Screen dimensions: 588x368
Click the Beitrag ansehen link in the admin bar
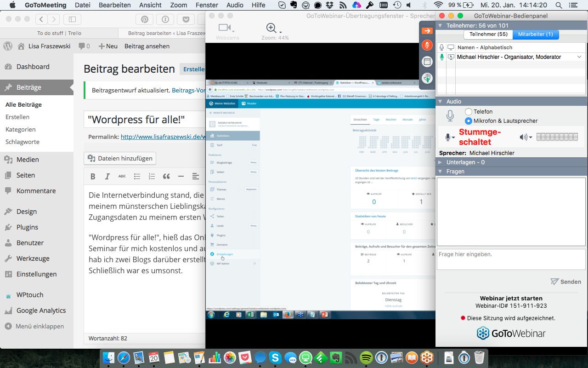pos(147,46)
